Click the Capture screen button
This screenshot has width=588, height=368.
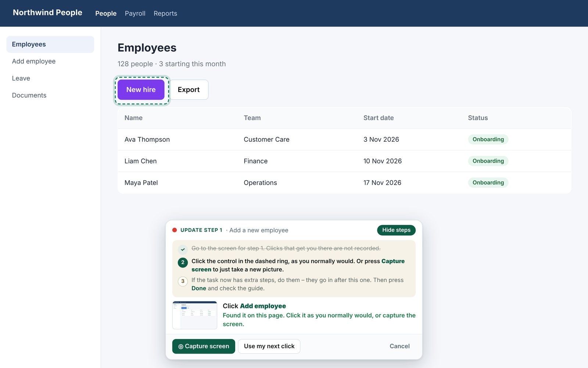pyautogui.click(x=204, y=346)
